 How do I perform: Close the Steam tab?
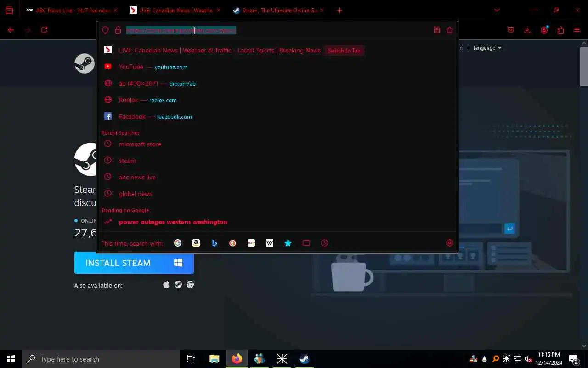tap(322, 10)
